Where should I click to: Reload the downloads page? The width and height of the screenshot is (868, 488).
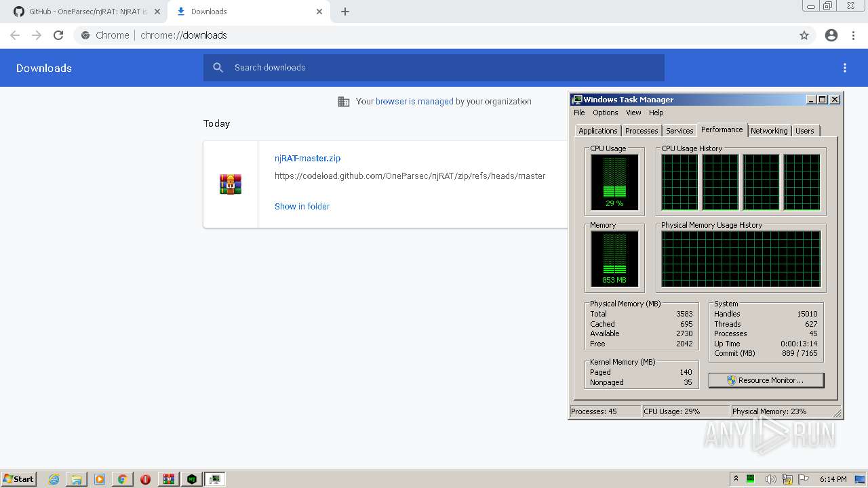click(58, 35)
